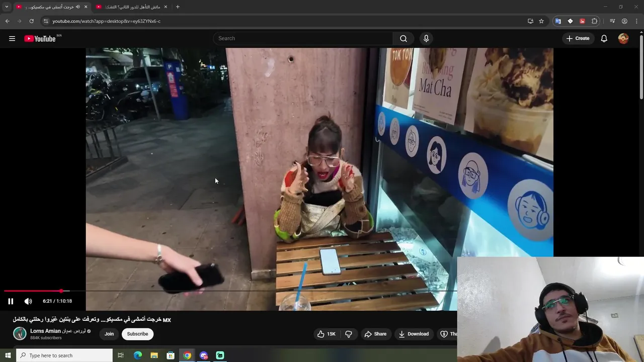Go forward in browser history
Screen dimensions: 644x362
click(x=19, y=21)
